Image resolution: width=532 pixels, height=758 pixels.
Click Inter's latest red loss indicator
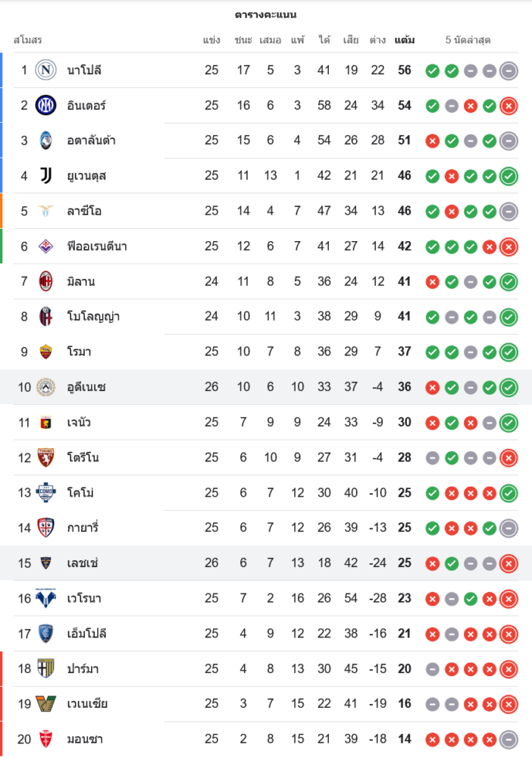(x=509, y=105)
